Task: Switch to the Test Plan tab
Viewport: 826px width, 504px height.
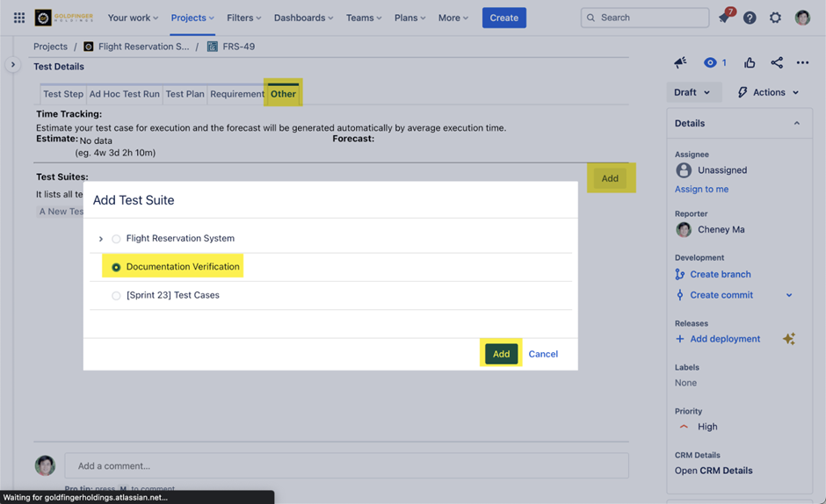Action: (185, 94)
